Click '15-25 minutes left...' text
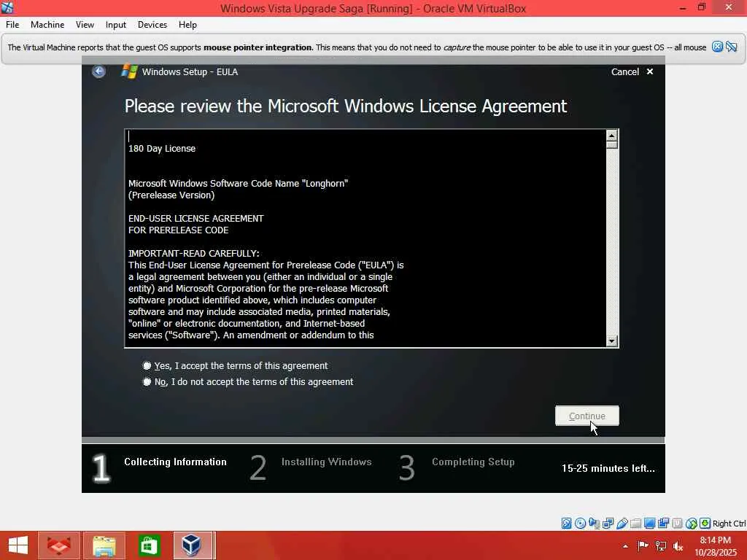This screenshot has height=560, width=747. [x=608, y=469]
